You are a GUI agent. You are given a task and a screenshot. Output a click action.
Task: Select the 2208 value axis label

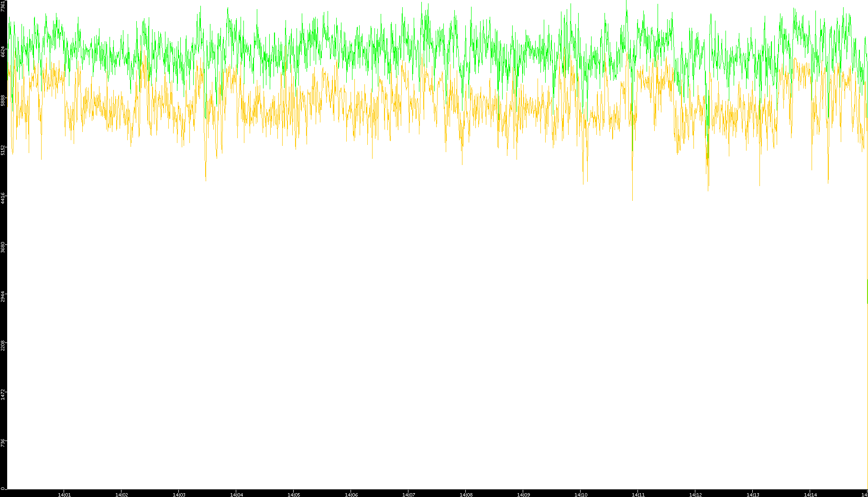3,345
